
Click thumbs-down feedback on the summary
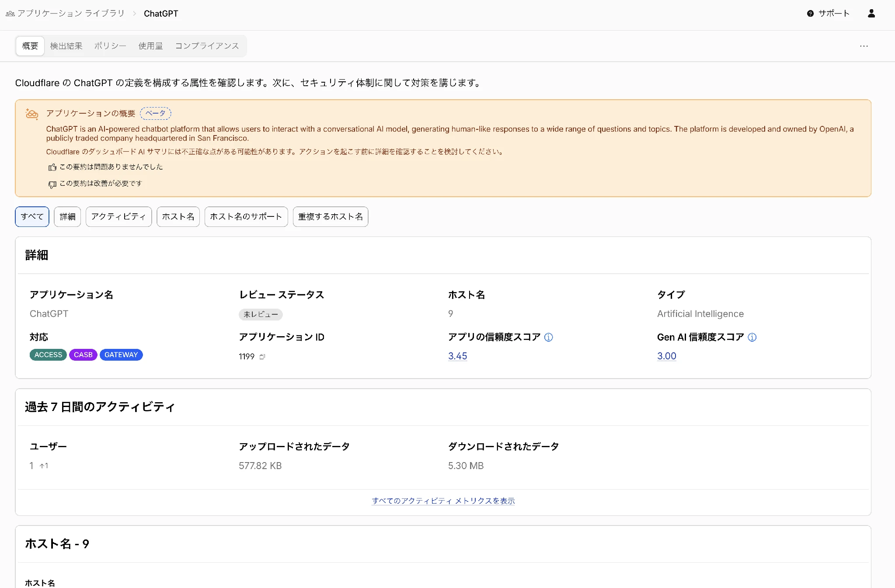pos(52,184)
